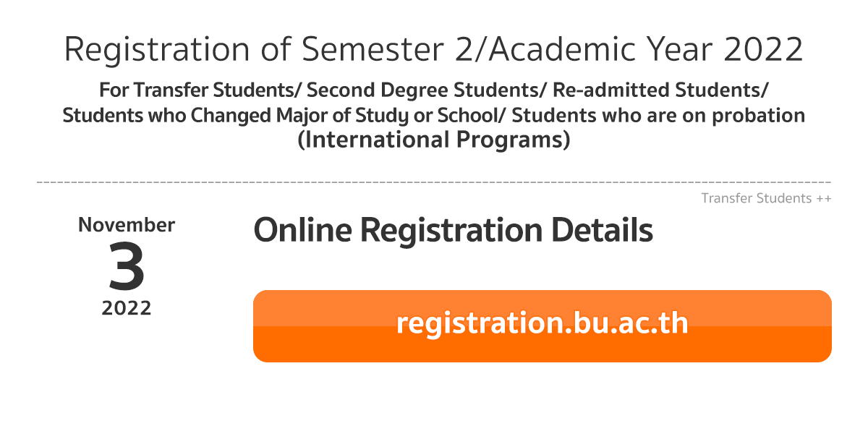
Task: Click "Students who are on probation" text
Action: coord(659,116)
